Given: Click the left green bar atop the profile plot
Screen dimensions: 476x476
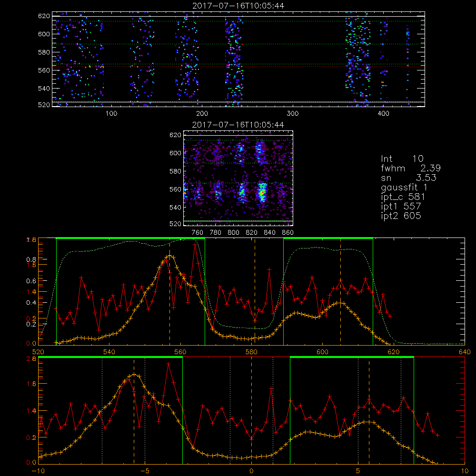Looking at the screenshot, I should pyautogui.click(x=130, y=238).
